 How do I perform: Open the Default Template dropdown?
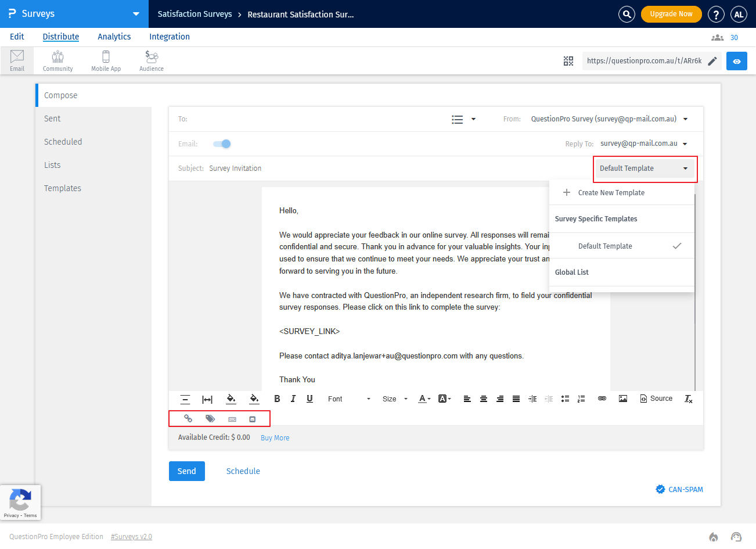tap(645, 168)
